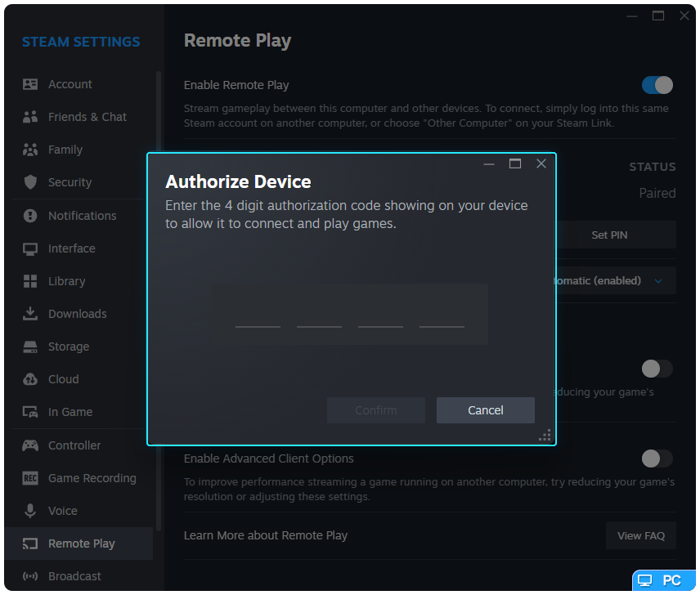700x595 pixels.
Task: Open Storage settings page
Action: [79, 347]
